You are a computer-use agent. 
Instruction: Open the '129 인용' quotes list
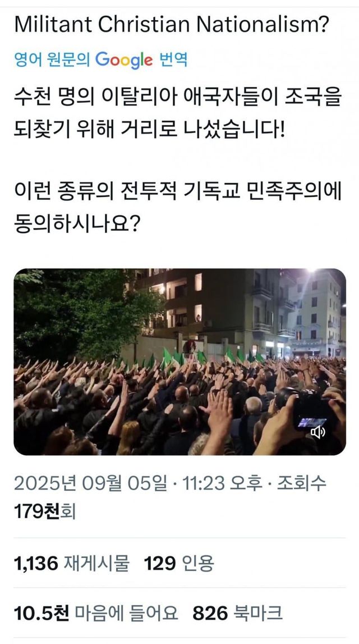179,564
